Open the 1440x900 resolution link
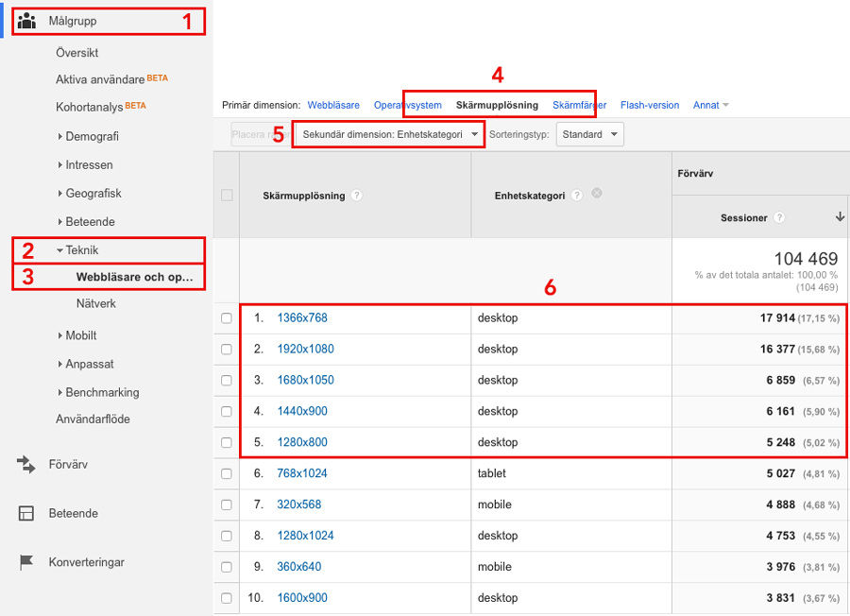The image size is (850, 616). pyautogui.click(x=302, y=412)
